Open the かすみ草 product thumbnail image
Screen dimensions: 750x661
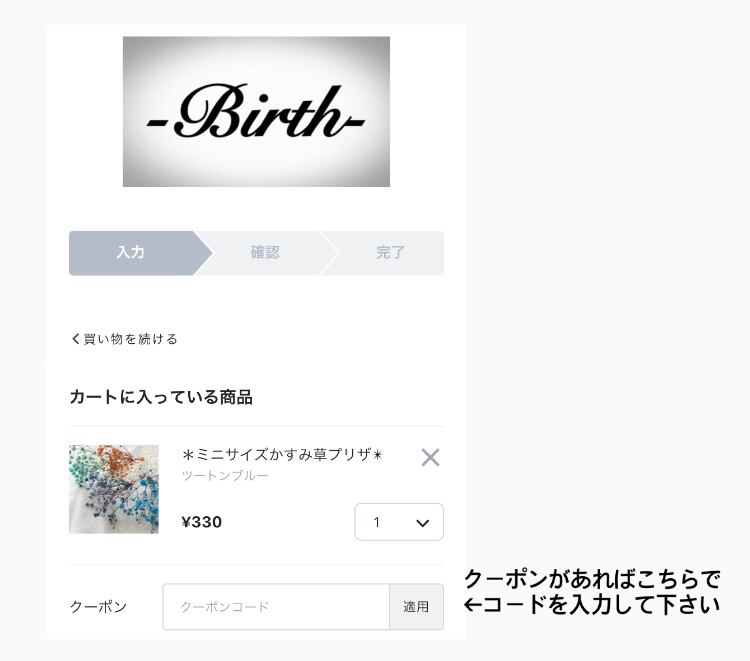click(114, 489)
